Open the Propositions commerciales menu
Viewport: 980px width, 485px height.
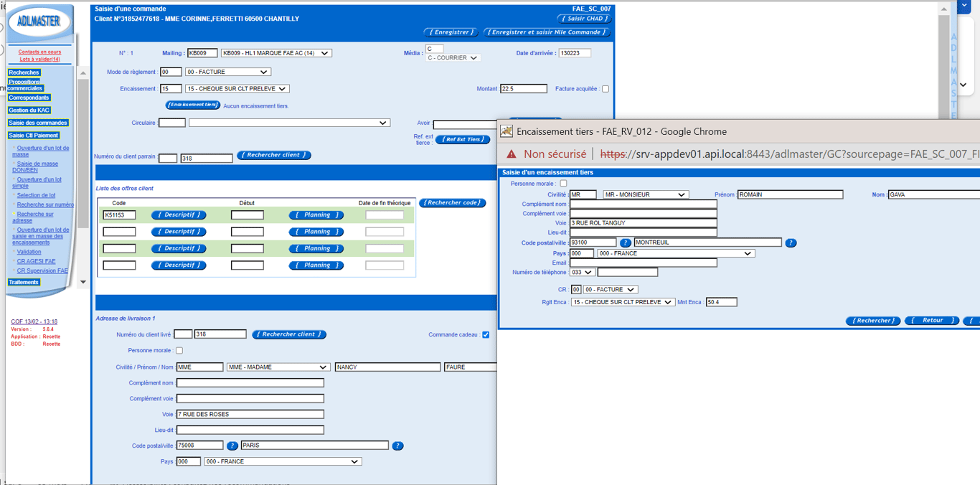click(25, 85)
